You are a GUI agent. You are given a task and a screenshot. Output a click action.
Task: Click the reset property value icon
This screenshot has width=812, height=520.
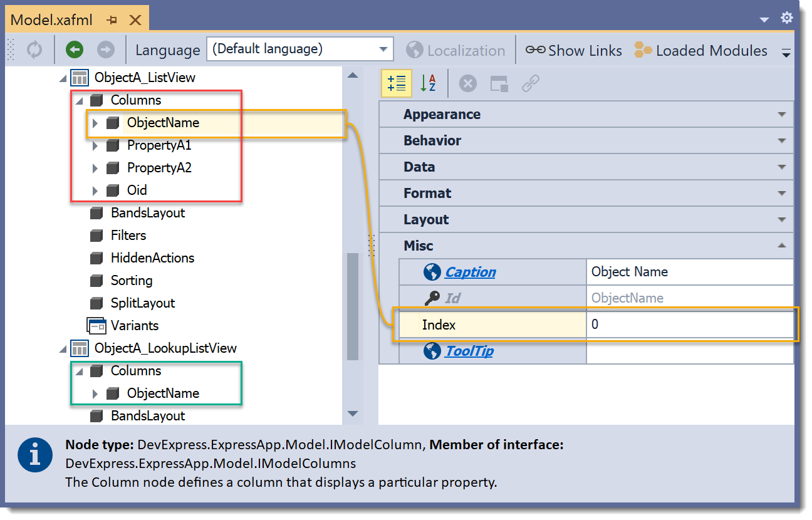[x=467, y=83]
